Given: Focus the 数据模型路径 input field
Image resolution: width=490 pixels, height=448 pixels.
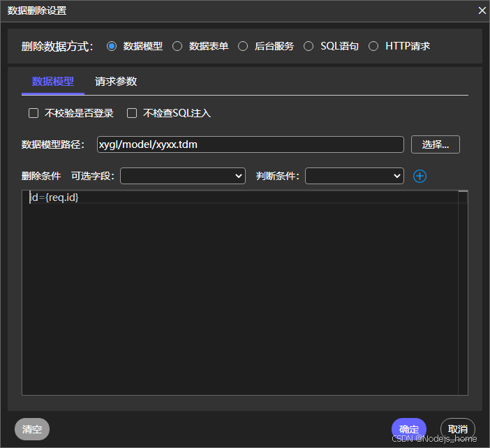Looking at the screenshot, I should click(x=251, y=144).
